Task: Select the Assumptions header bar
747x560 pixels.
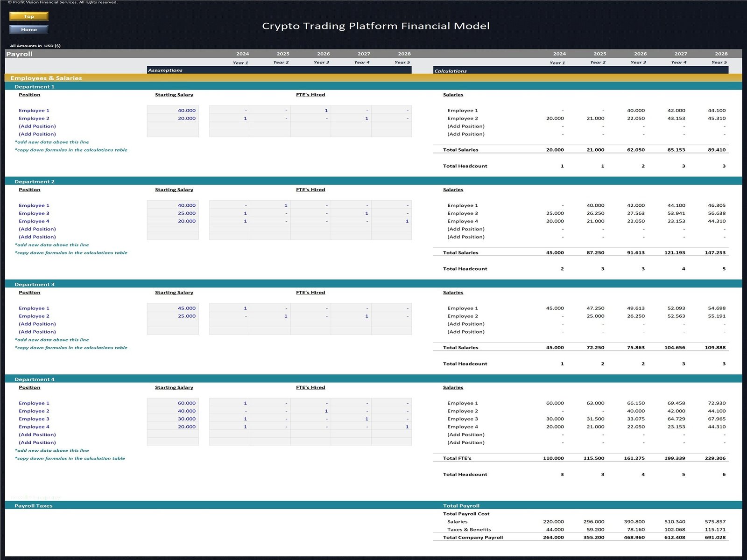Action: click(x=279, y=70)
